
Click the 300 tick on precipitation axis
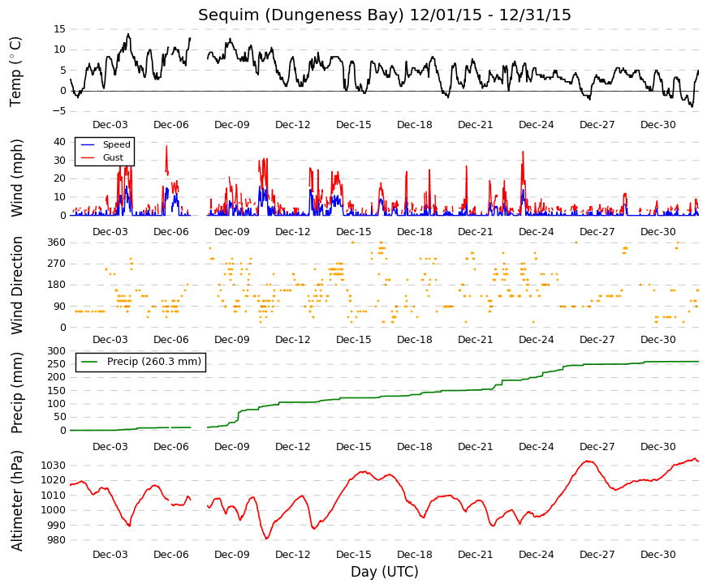click(x=56, y=350)
